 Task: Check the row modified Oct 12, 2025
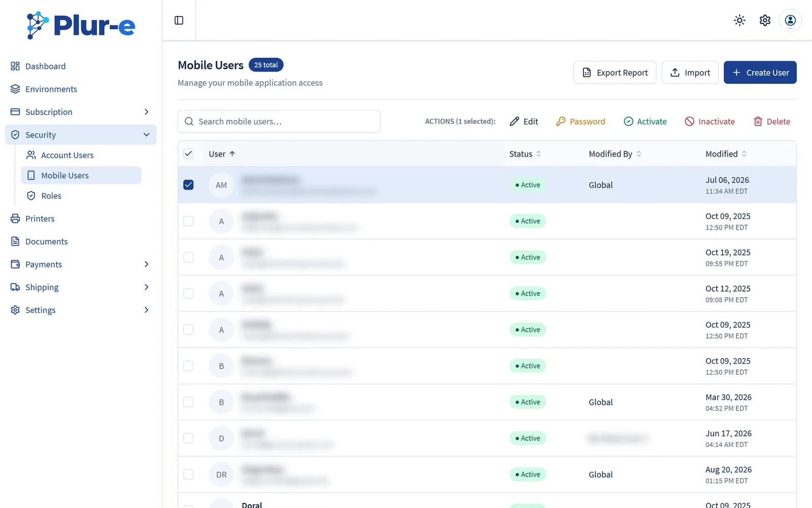tap(188, 294)
